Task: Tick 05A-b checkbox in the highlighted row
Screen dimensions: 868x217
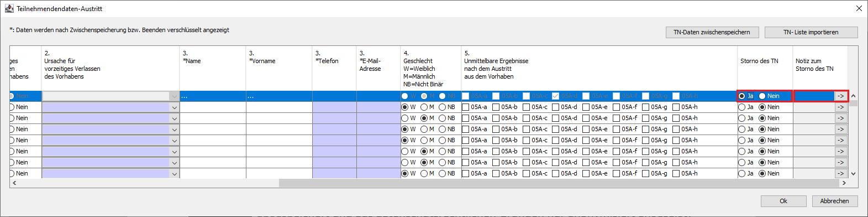Action: (496, 96)
